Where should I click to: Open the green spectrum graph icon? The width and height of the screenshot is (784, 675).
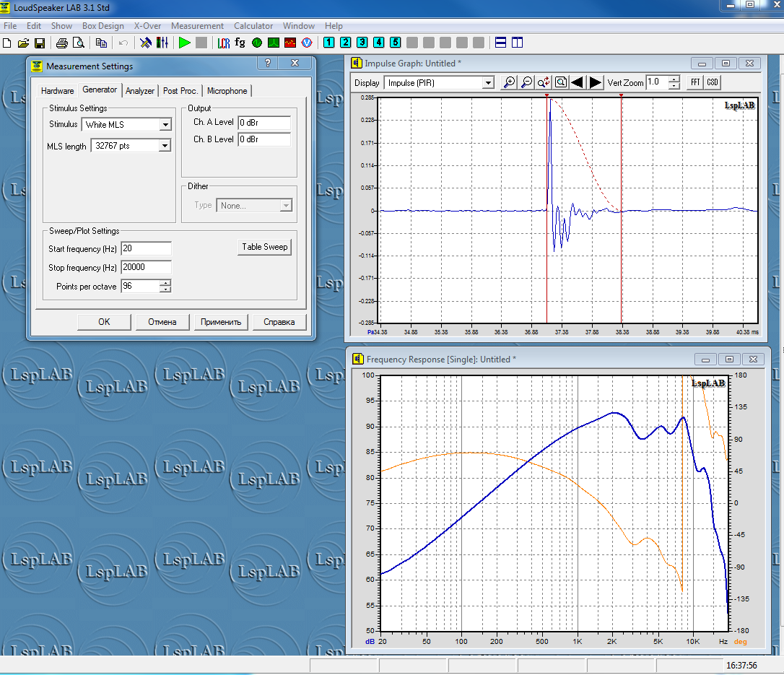tap(274, 43)
